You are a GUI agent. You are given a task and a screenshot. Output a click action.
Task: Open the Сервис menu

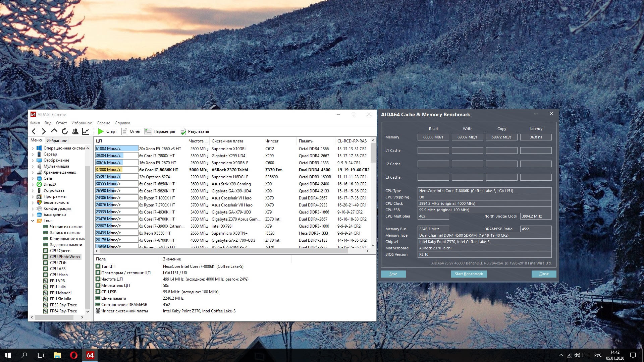pyautogui.click(x=103, y=123)
